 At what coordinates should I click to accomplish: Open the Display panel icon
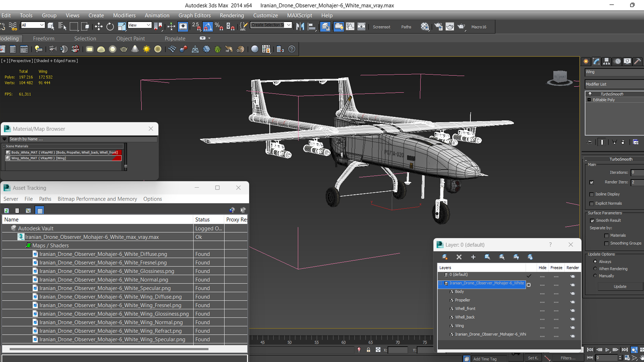point(627,61)
